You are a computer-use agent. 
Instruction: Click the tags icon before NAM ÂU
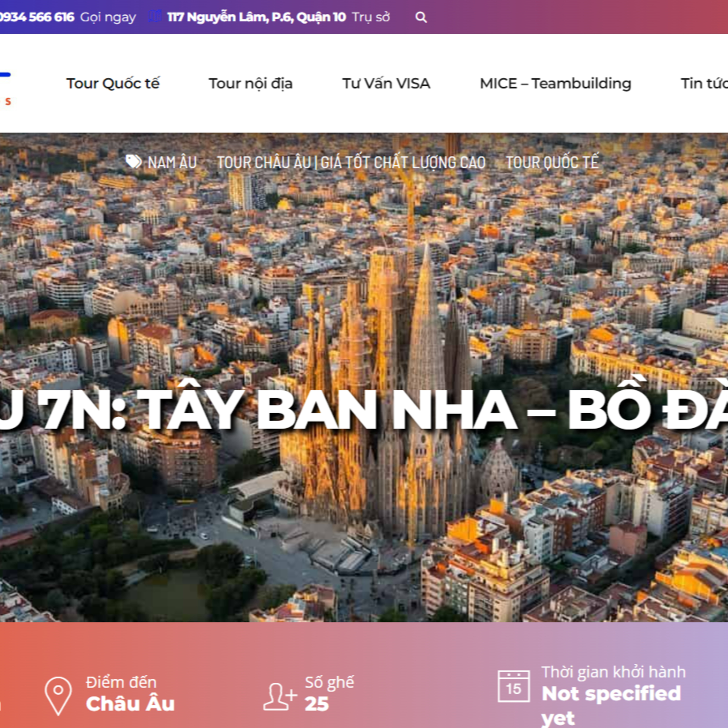tap(133, 162)
